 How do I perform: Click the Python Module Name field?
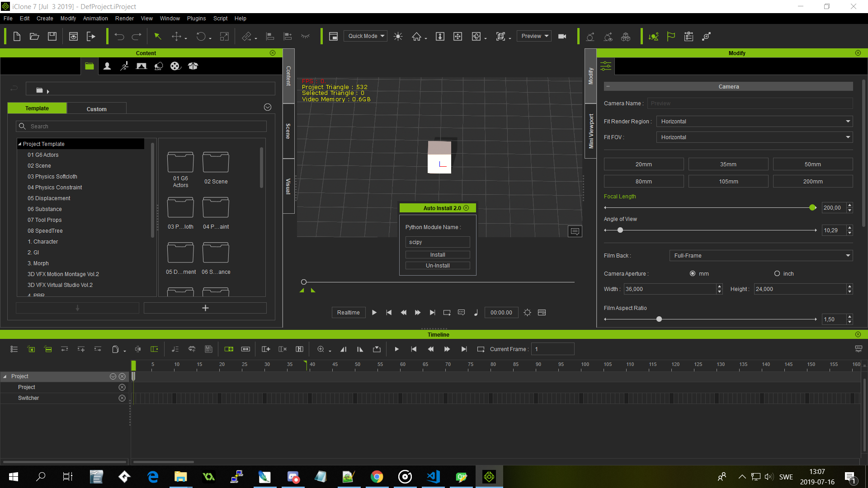tap(438, 242)
